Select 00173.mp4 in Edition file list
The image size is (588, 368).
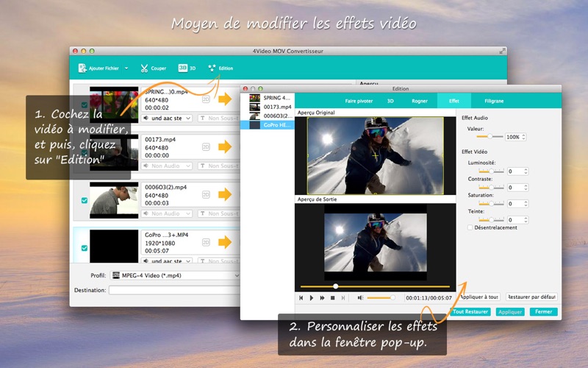(268, 107)
